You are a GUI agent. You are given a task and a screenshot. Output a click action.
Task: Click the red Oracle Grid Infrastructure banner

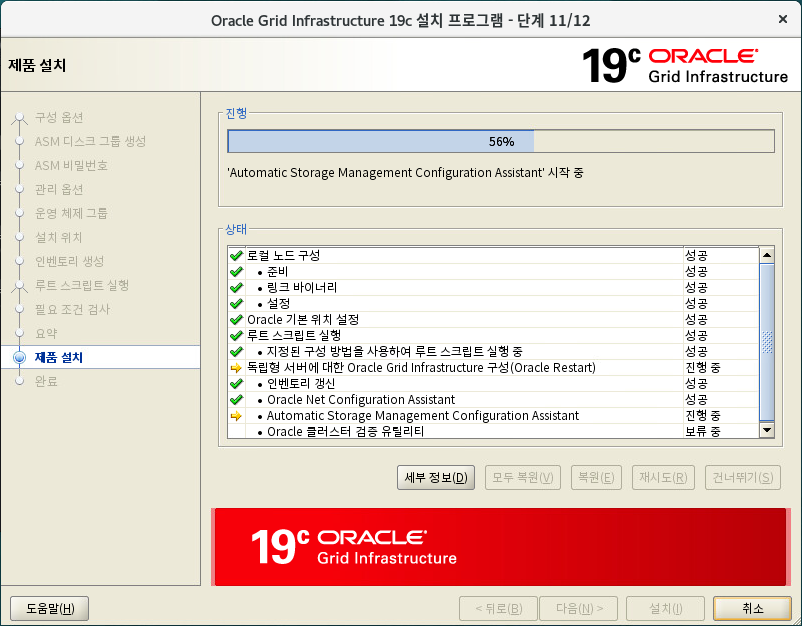click(x=500, y=547)
